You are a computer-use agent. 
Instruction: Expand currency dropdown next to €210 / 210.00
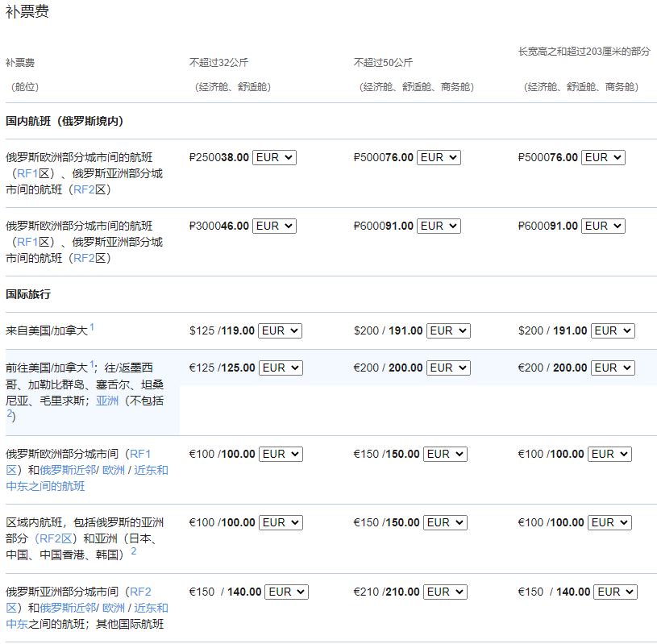pyautogui.click(x=445, y=592)
